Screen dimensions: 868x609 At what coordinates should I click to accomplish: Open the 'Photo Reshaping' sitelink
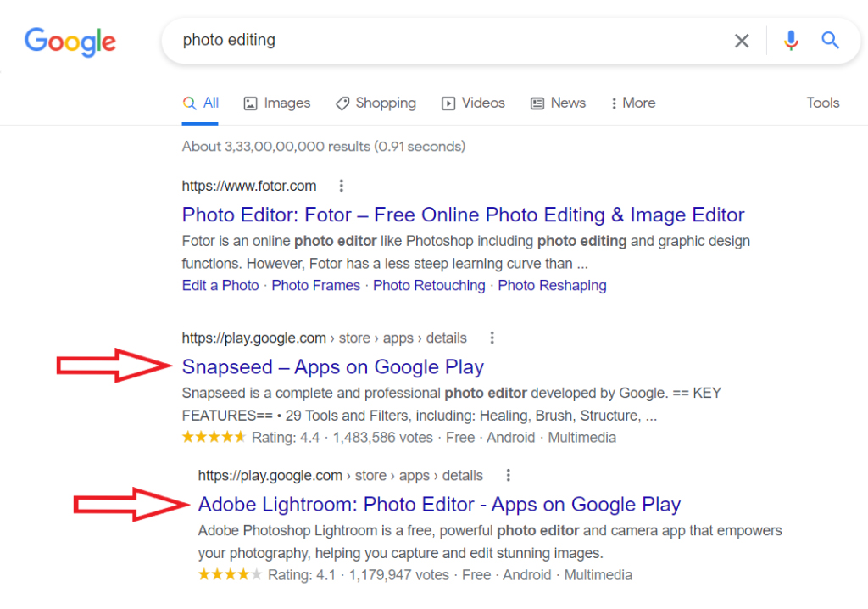point(552,285)
